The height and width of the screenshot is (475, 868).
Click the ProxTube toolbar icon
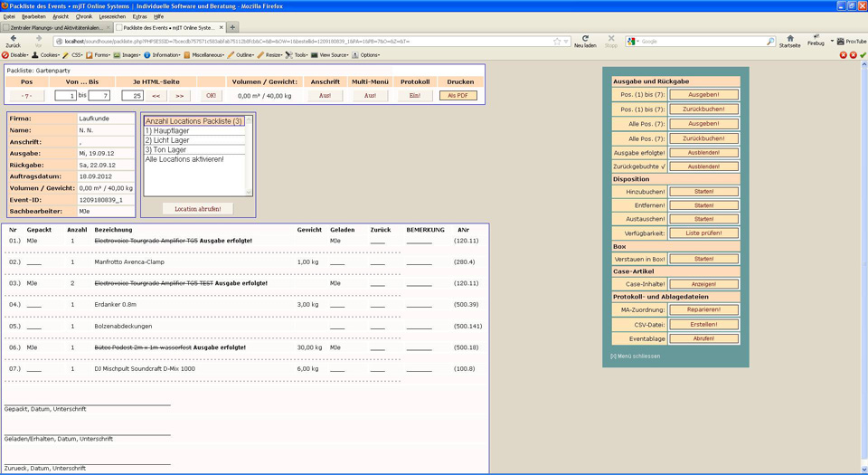click(852, 42)
